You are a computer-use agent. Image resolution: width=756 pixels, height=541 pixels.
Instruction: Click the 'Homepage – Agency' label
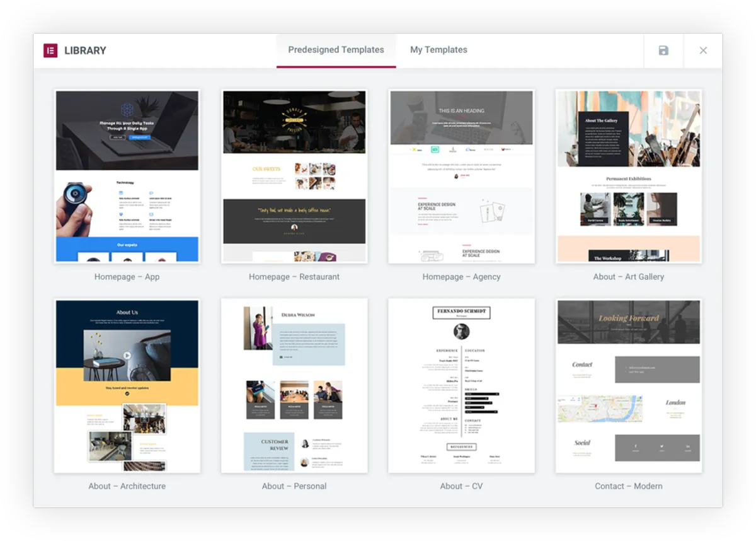(461, 277)
